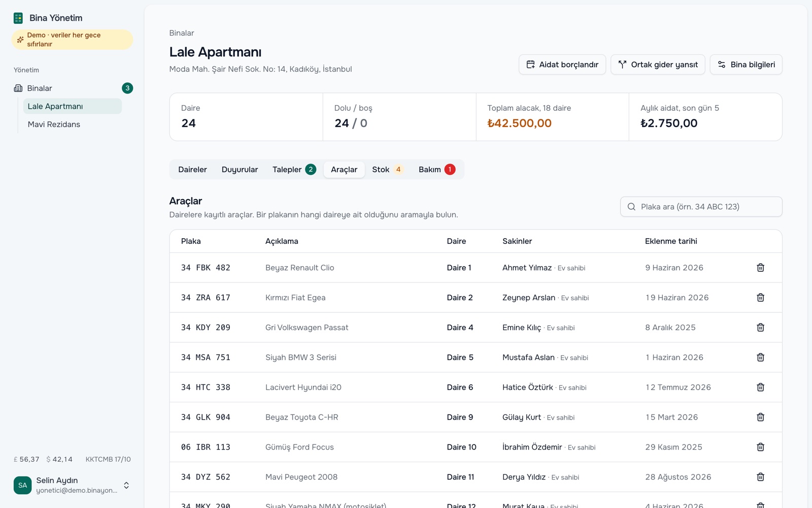Image resolution: width=812 pixels, height=508 pixels.
Task: Click Ortak gider yansıt button
Action: (658, 65)
